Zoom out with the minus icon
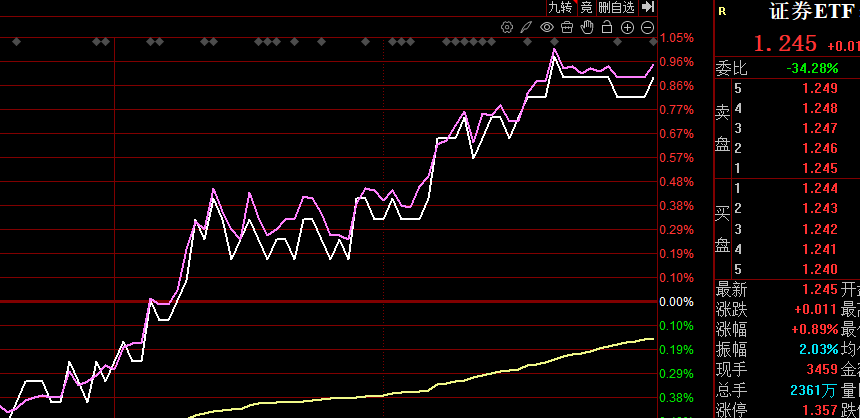The width and height of the screenshot is (860, 418). pyautogui.click(x=647, y=27)
